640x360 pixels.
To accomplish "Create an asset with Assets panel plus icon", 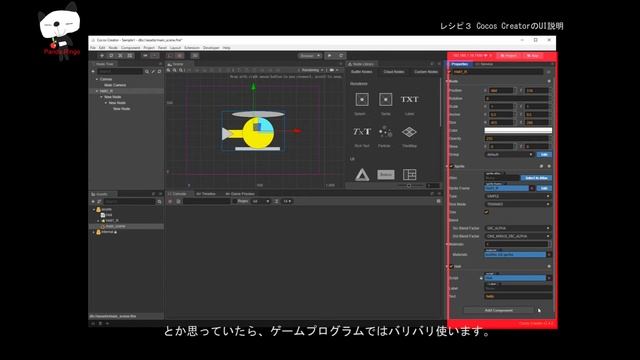I will (x=93, y=202).
